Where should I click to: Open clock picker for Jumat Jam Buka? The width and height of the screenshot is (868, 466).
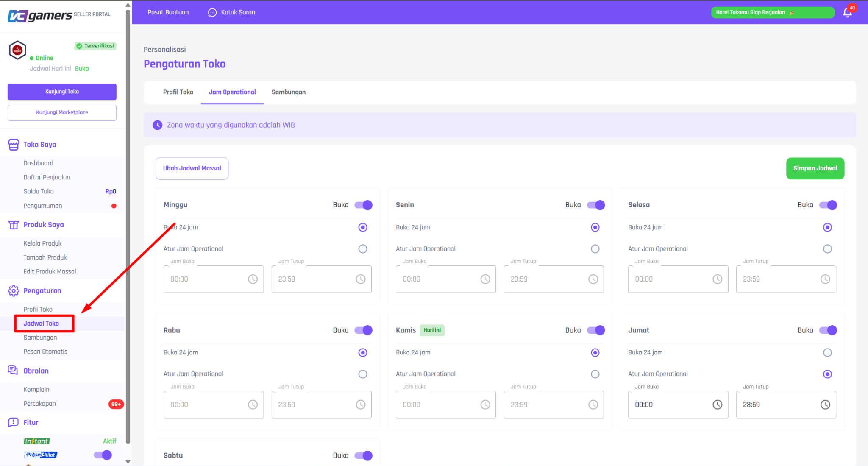tap(718, 405)
